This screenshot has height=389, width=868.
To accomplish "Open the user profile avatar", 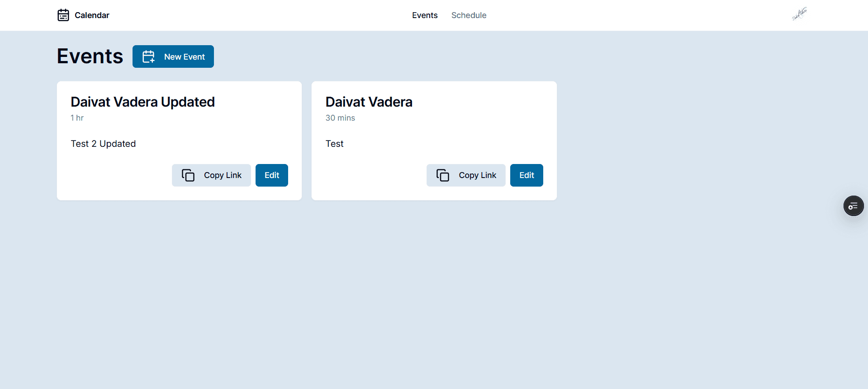I will click(799, 14).
